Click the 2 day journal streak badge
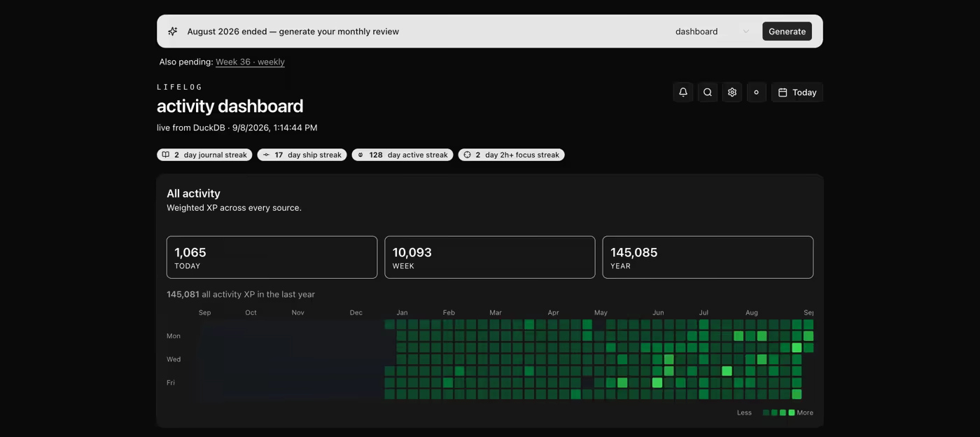980x437 pixels. [x=204, y=155]
